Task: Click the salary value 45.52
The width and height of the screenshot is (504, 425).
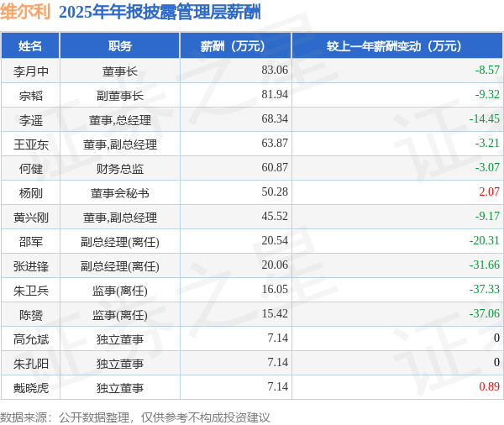Action: pyautogui.click(x=275, y=217)
